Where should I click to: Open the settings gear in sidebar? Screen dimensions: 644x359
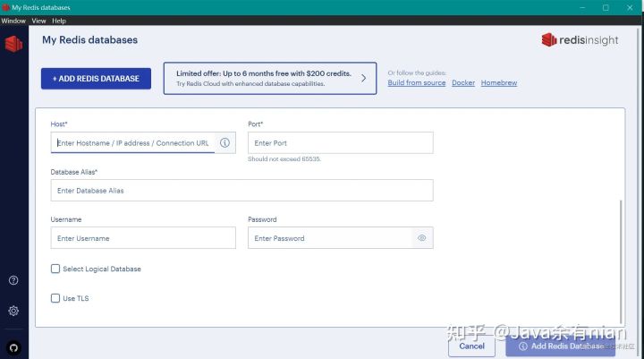click(13, 311)
